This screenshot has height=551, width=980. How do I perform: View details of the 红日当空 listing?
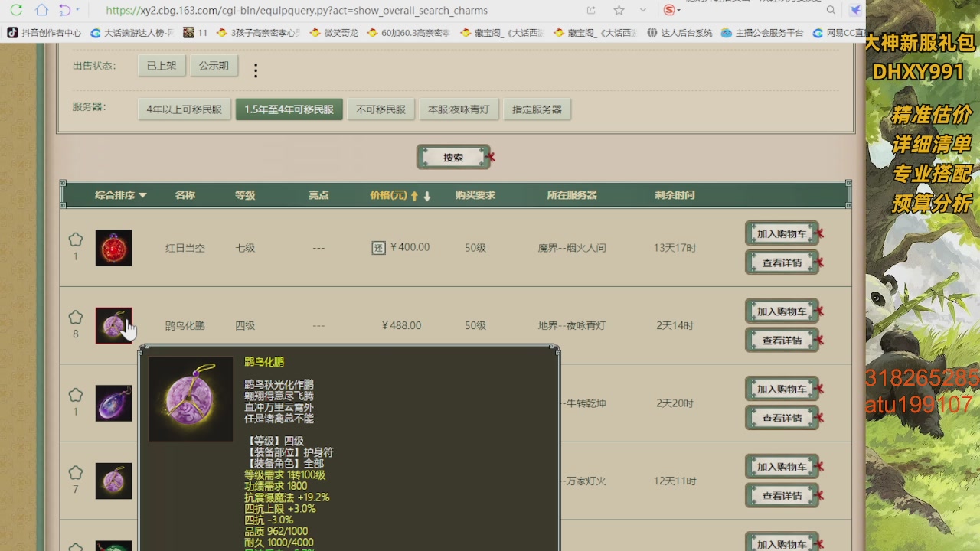782,262
